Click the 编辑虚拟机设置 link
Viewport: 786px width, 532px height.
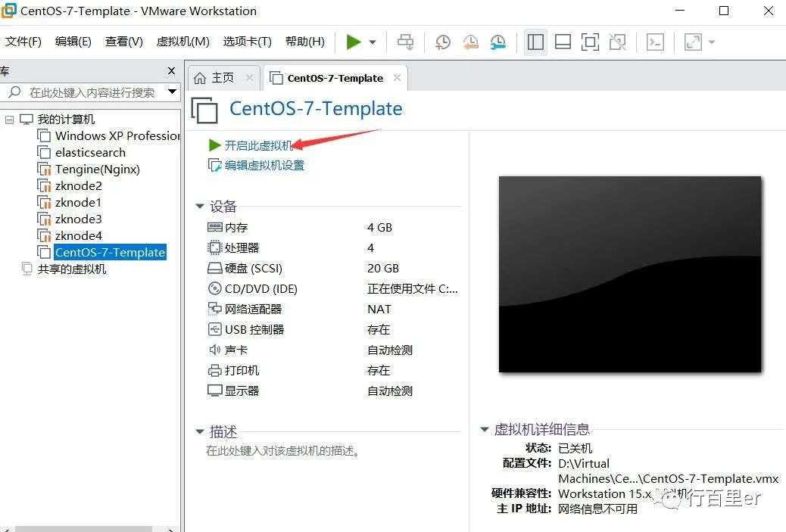[264, 165]
